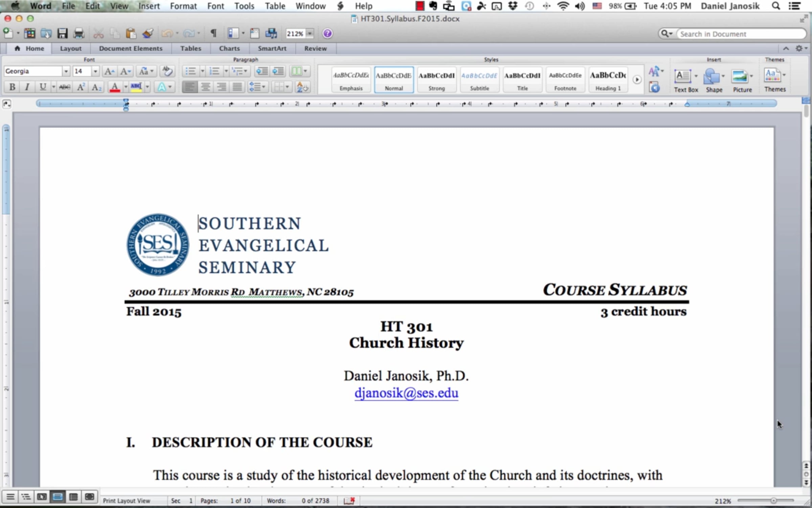Enable center text alignment
This screenshot has width=812, height=508.
(205, 87)
